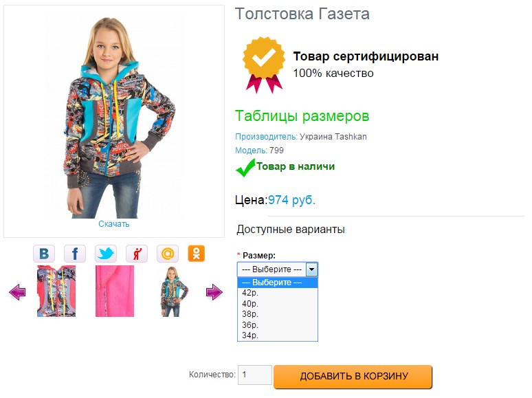This screenshot has height=398, width=532.
Task: Share via the Twitter bird icon
Action: coord(106,254)
